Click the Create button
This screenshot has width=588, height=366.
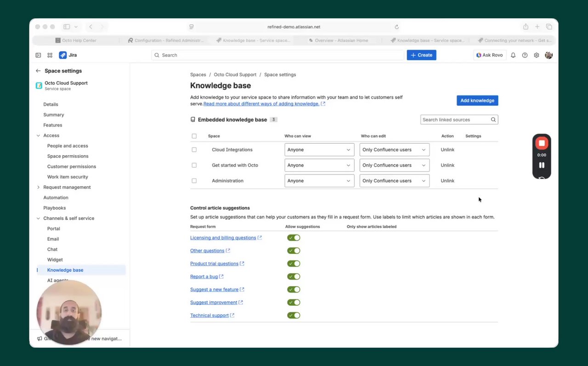[421, 55]
